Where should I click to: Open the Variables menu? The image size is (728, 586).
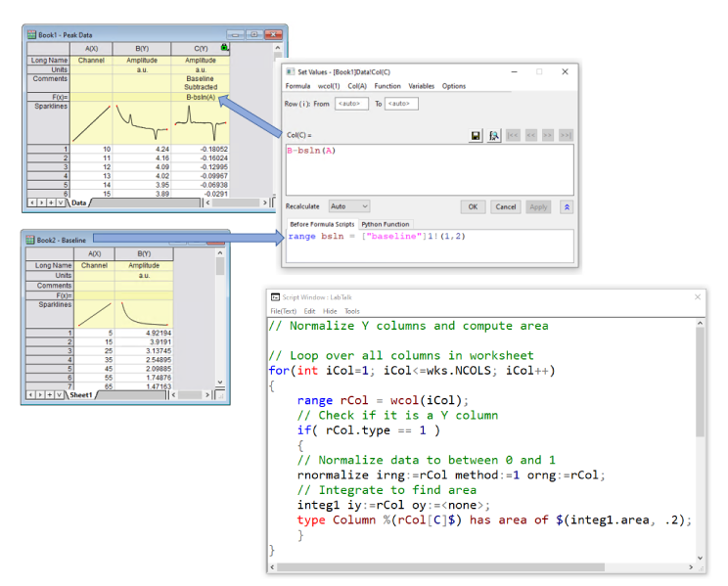[x=421, y=86]
